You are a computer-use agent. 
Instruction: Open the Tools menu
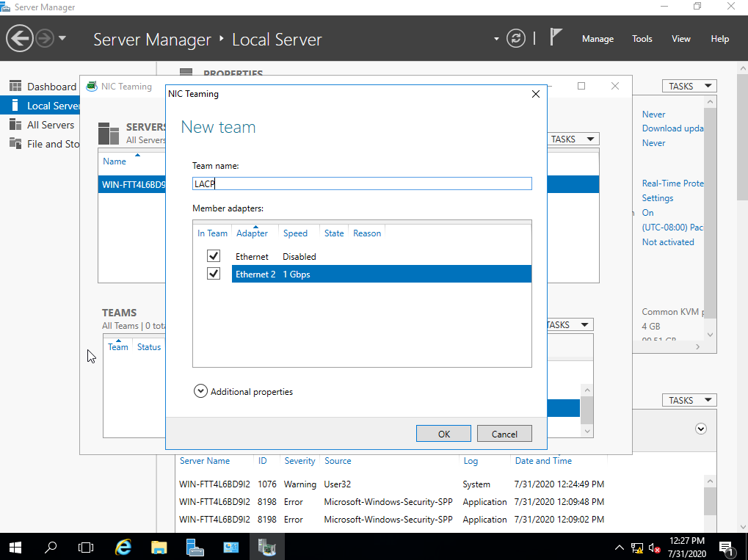(642, 38)
